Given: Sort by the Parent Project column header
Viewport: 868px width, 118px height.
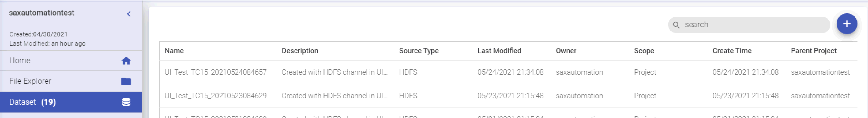Looking at the screenshot, I should click(x=813, y=51).
